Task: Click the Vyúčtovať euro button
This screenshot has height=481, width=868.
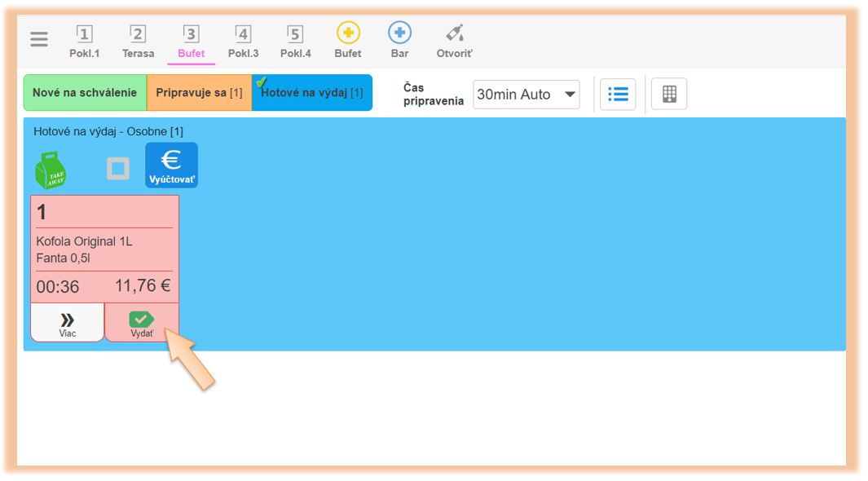Action: tap(171, 165)
